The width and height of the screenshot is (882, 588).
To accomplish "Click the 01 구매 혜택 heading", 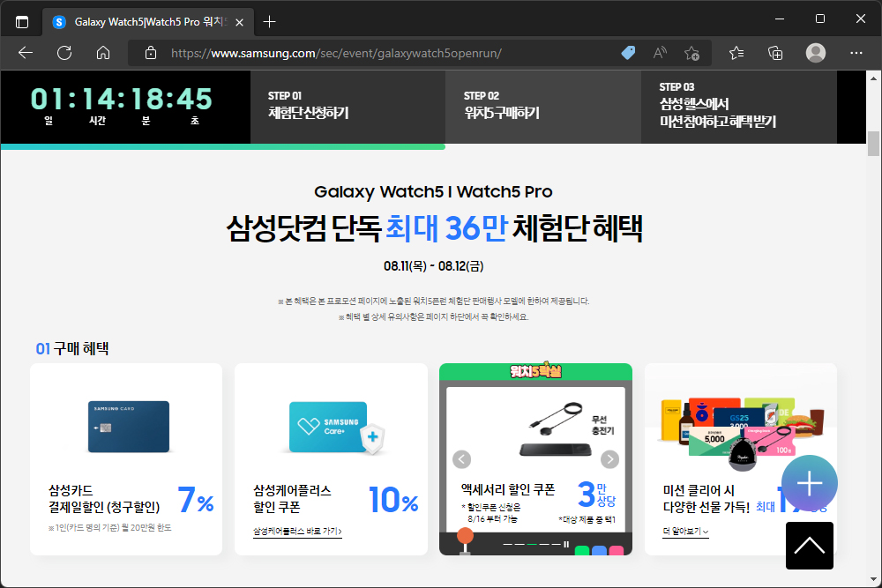I will pos(72,348).
